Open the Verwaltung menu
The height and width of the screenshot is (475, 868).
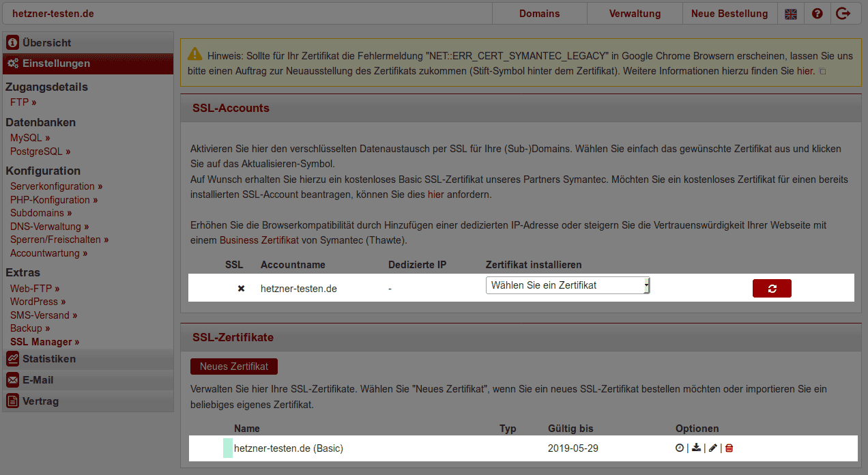click(x=635, y=14)
